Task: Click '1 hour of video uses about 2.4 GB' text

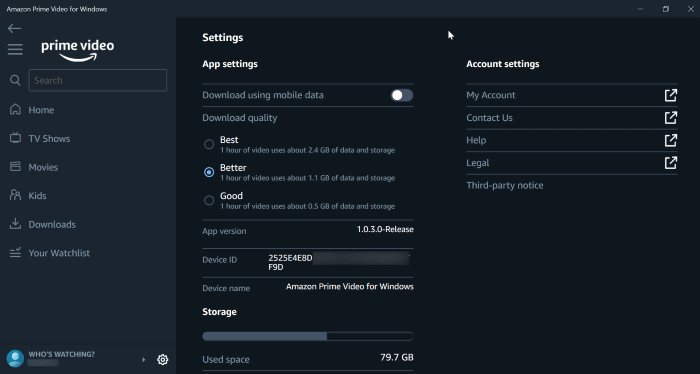Action: tap(308, 150)
